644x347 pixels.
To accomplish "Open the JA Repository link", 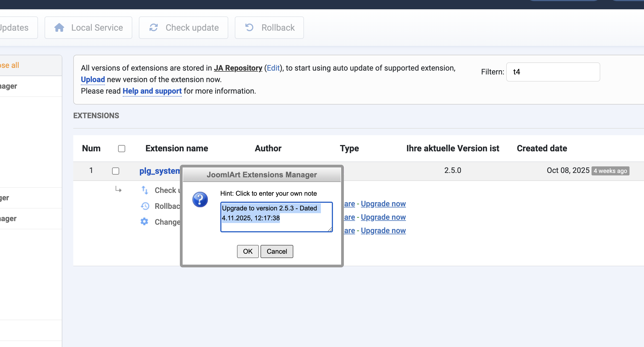I will [x=238, y=68].
